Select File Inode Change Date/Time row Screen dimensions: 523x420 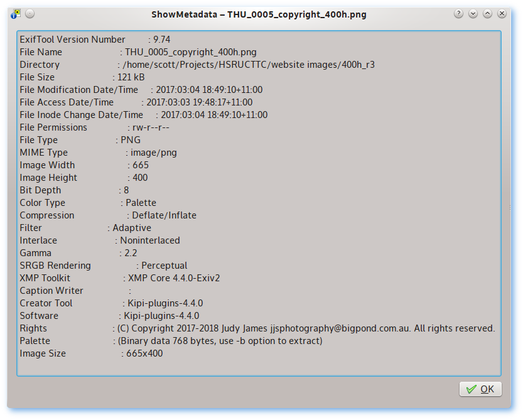[x=143, y=115]
